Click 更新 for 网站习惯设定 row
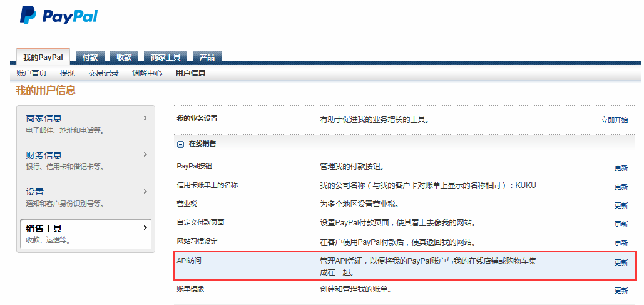644x305 pixels. tap(621, 244)
